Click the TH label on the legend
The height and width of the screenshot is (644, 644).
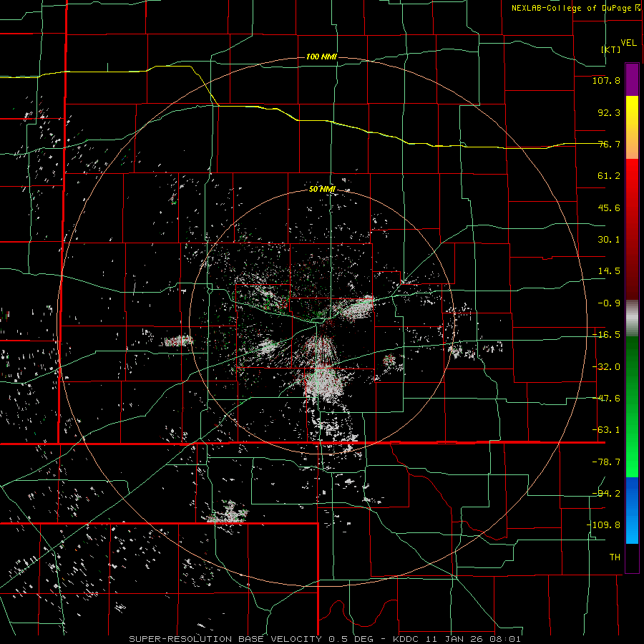615,557
